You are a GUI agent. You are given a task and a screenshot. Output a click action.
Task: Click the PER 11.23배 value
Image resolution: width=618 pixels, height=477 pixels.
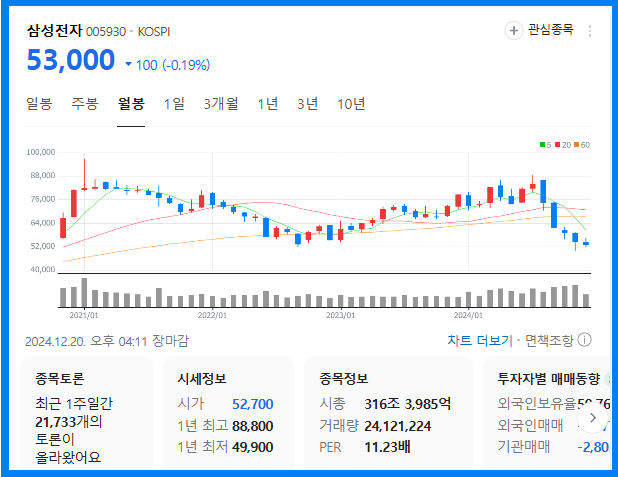coord(387,447)
